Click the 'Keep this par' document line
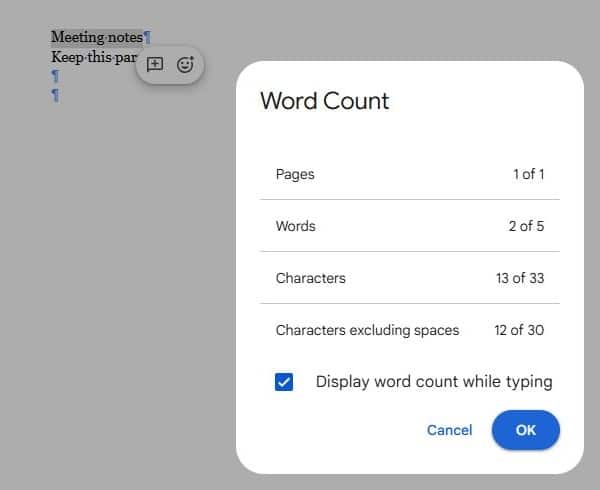Screen dimensions: 600x490 coord(94,57)
